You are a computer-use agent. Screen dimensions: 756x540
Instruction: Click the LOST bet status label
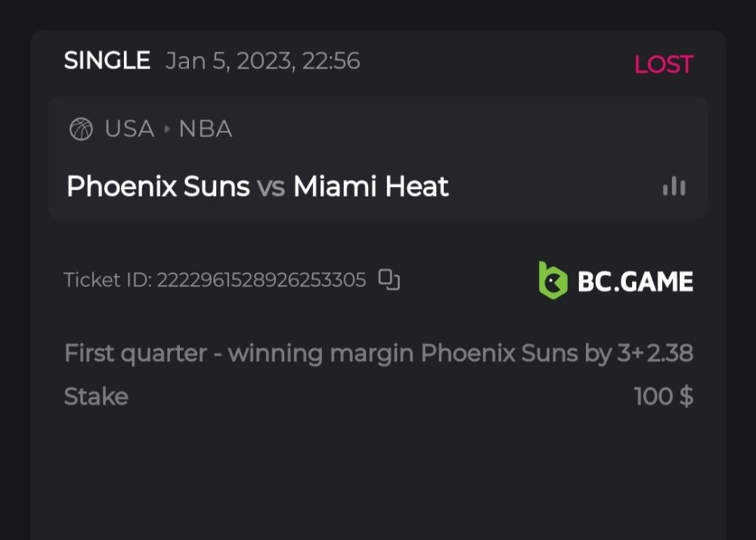(x=663, y=64)
